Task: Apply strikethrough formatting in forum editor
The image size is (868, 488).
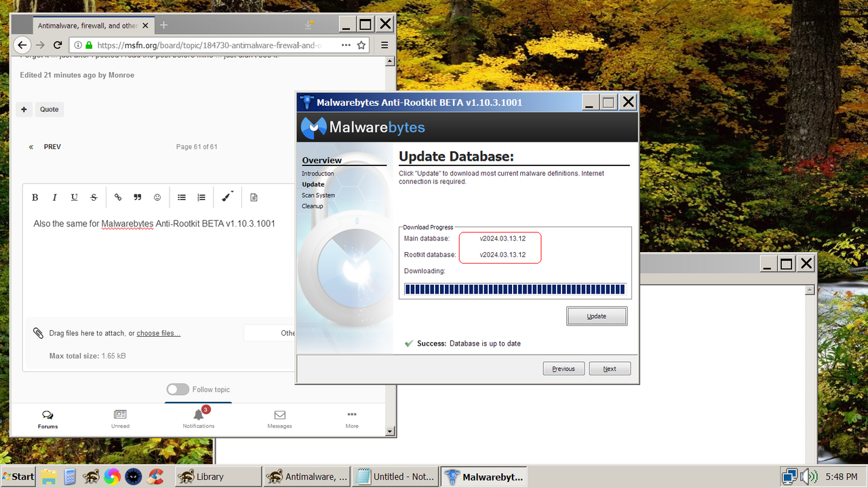Action: pyautogui.click(x=94, y=197)
